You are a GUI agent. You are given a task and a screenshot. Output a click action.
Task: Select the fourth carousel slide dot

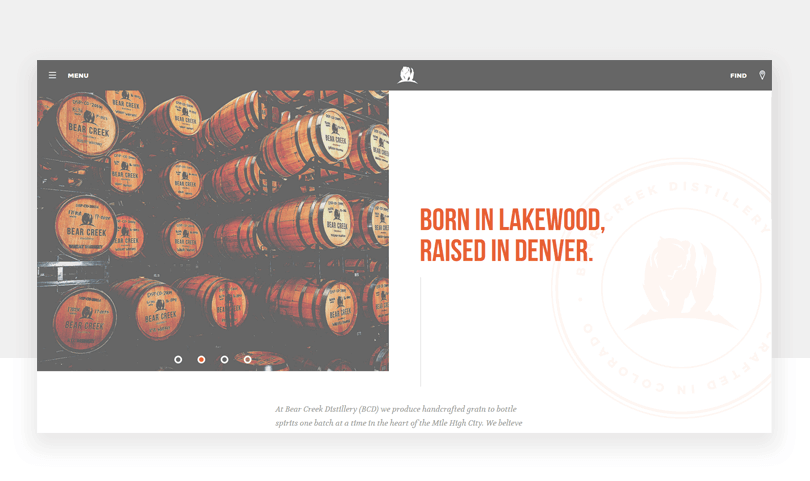pyautogui.click(x=247, y=359)
